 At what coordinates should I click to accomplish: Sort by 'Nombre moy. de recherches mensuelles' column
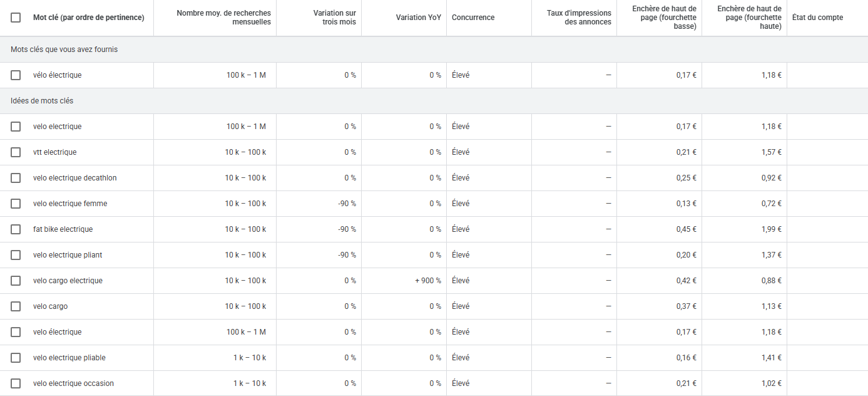click(223, 18)
